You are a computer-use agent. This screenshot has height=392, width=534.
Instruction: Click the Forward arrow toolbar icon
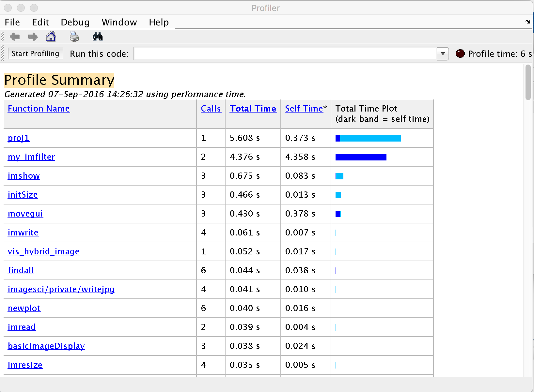click(x=33, y=37)
